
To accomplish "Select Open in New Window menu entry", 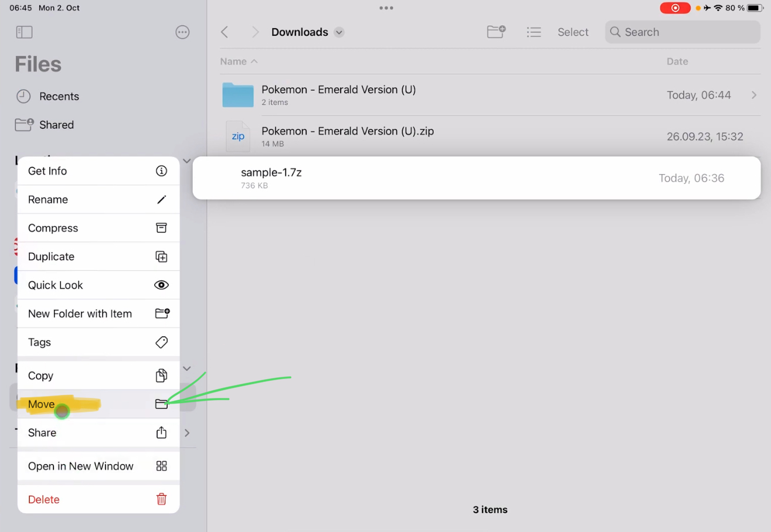I will point(80,466).
